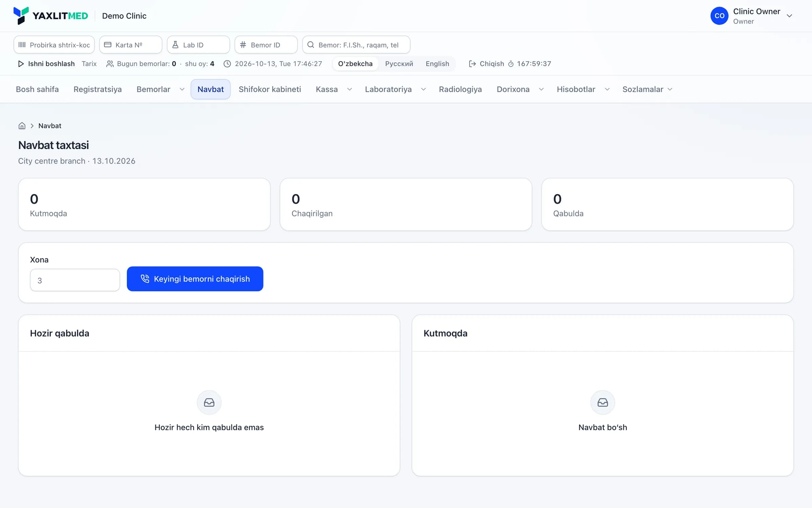This screenshot has height=508, width=812.
Task: Expand the Kassa menu chevron
Action: (349, 89)
